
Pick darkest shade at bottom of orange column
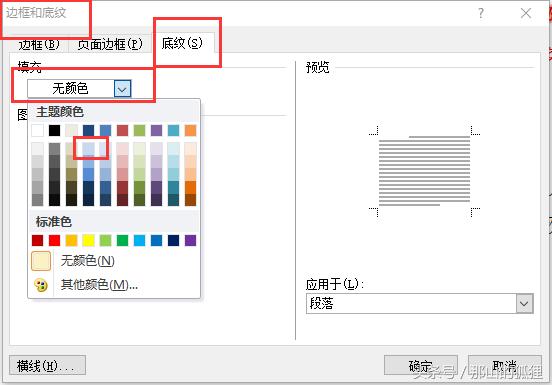(190, 200)
